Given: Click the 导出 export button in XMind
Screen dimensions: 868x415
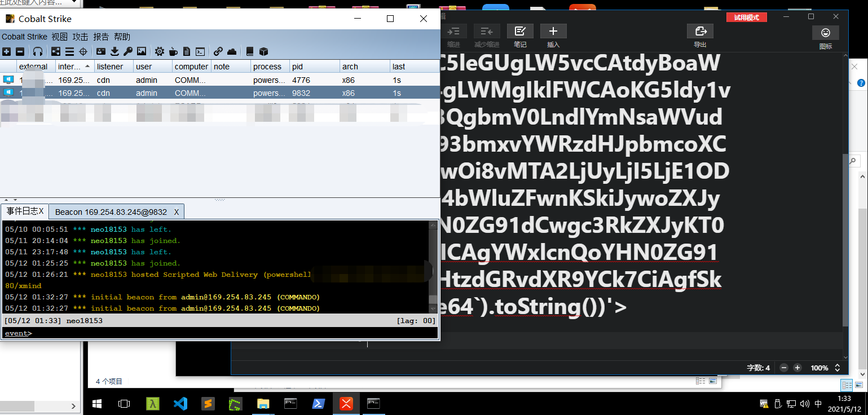Looking at the screenshot, I should coord(700,36).
